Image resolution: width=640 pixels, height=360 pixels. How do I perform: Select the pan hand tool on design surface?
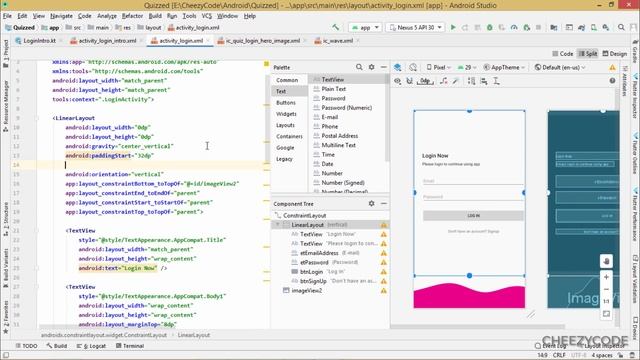coord(606,261)
